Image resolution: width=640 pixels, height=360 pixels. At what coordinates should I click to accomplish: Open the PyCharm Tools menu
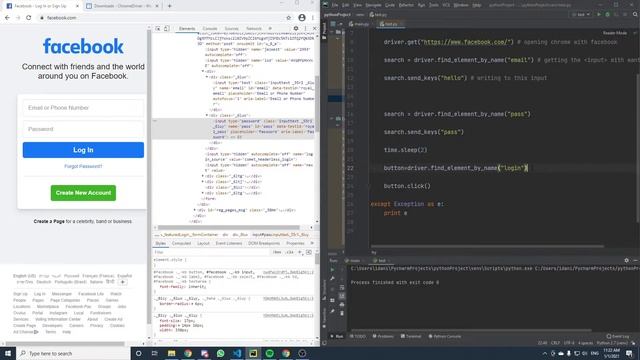point(434,5)
